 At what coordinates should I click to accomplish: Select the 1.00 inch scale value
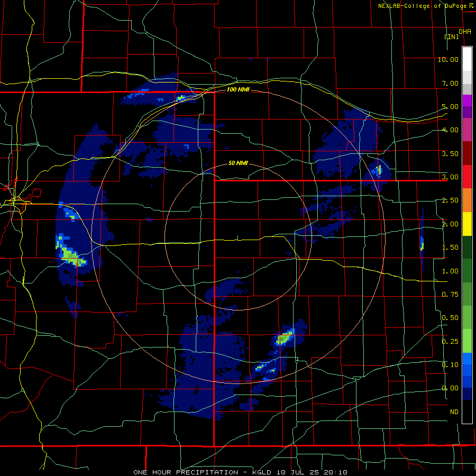pyautogui.click(x=450, y=271)
